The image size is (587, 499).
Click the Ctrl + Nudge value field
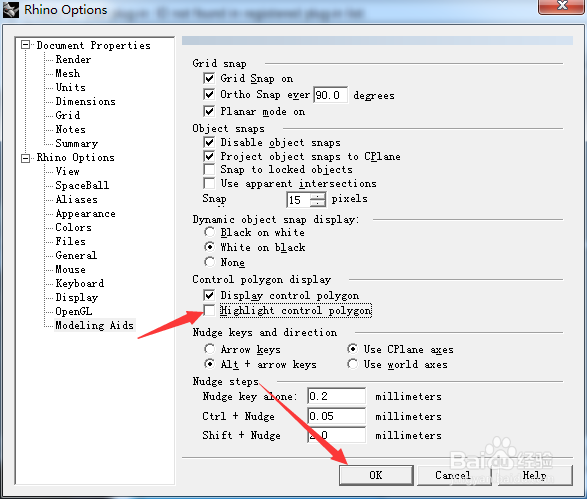coord(336,416)
